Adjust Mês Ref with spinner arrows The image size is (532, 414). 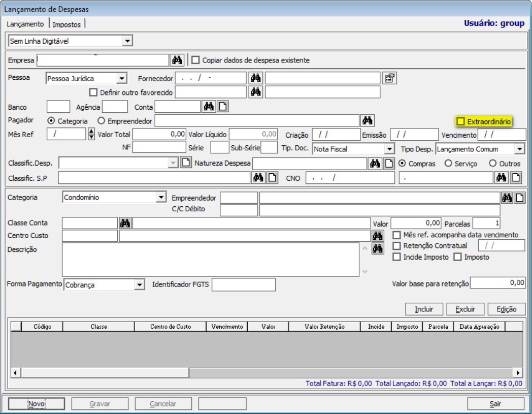point(91,134)
